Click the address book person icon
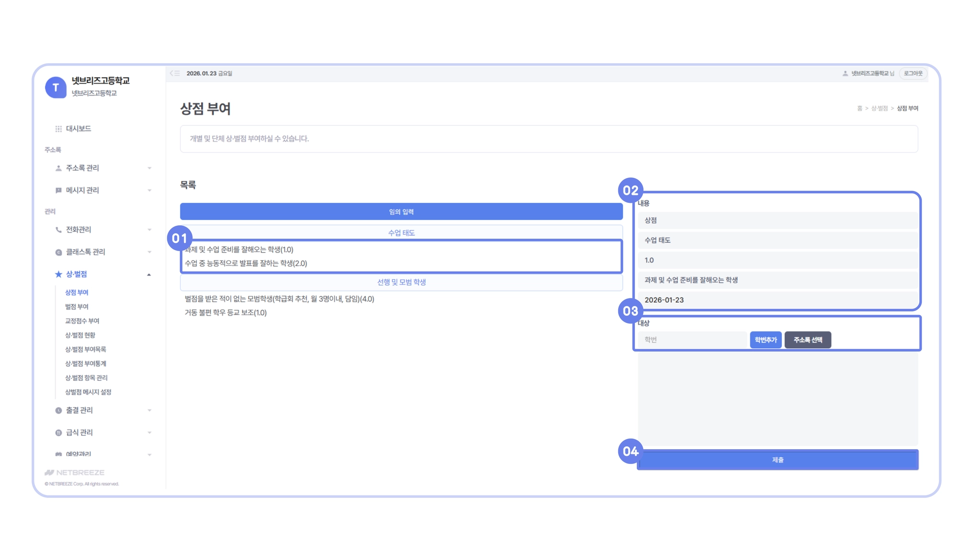Screen dimensions: 980x551 tap(58, 168)
